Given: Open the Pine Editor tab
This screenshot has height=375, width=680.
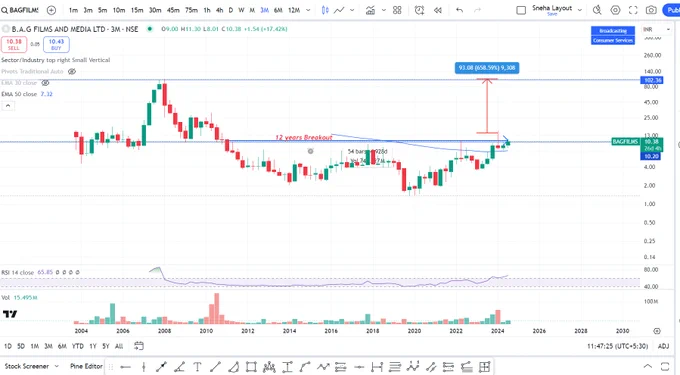Looking at the screenshot, I should click(86, 366).
